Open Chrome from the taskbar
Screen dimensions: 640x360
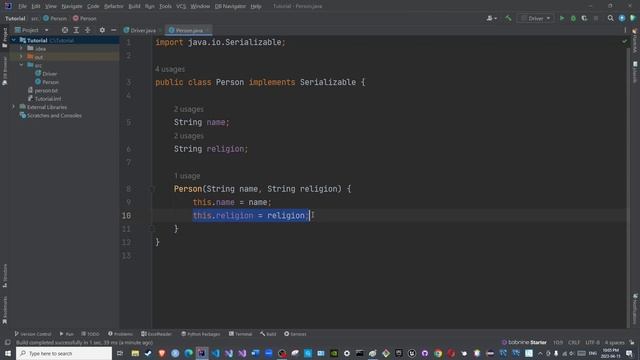click(x=438, y=353)
